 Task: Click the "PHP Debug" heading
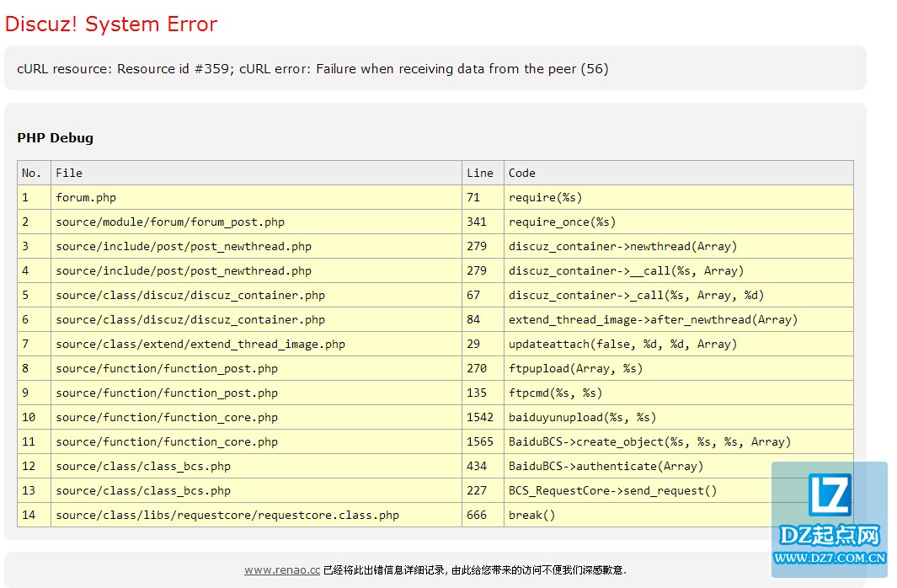(55, 138)
